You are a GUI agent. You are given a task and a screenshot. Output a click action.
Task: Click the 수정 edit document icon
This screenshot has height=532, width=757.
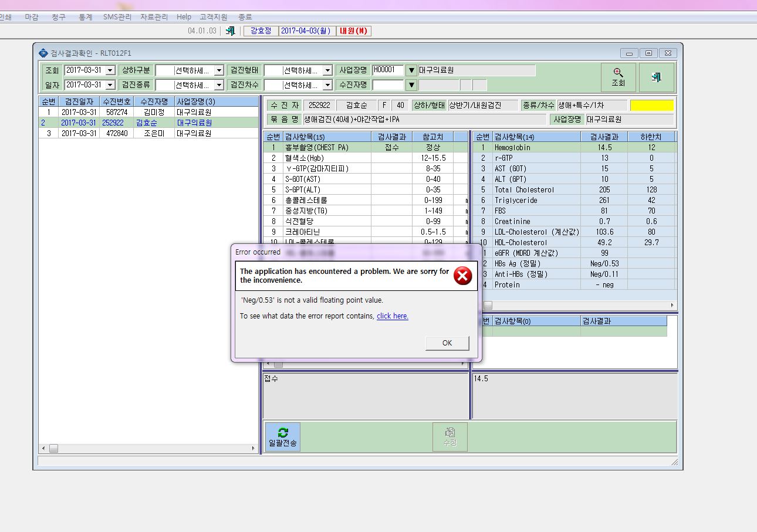click(x=450, y=432)
